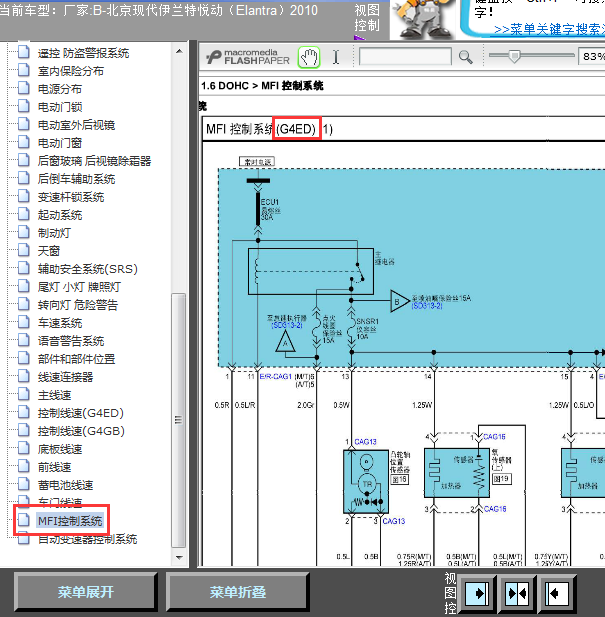
Task: Open 室内保险分布 tree item
Action: point(71,71)
